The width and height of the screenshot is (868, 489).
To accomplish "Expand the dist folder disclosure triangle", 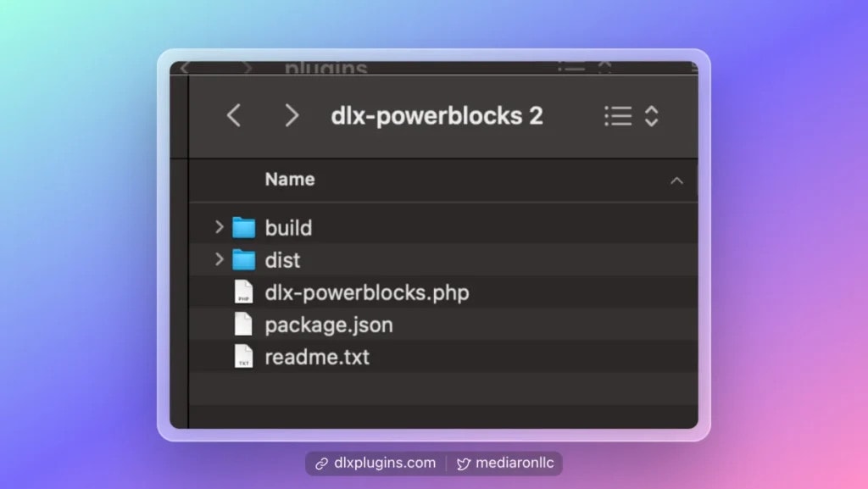I will [x=219, y=260].
